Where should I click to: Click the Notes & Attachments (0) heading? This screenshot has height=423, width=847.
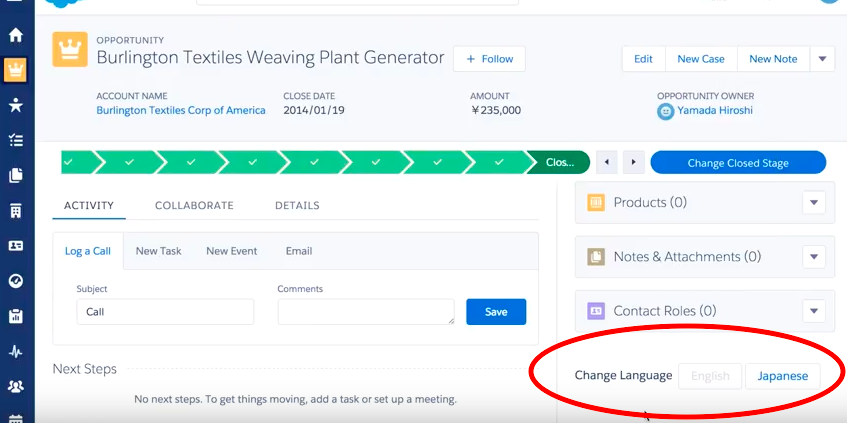pos(687,257)
